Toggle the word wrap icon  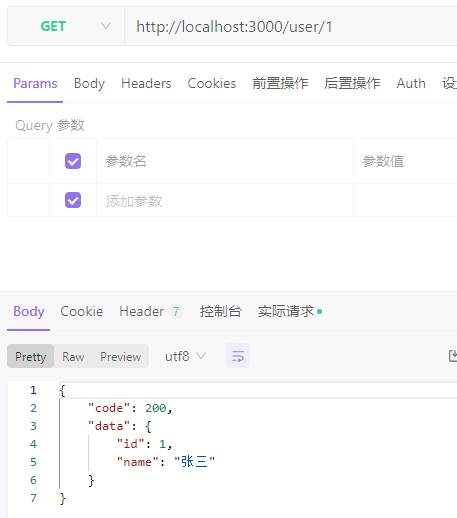point(238,356)
